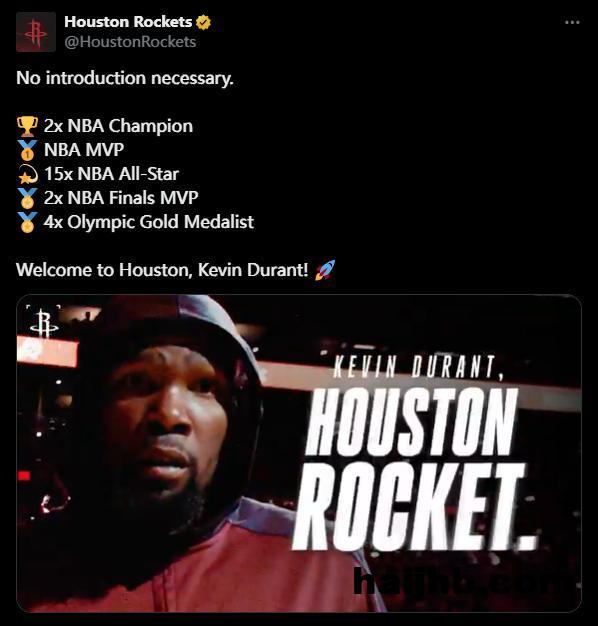This screenshot has height=626, width=598.
Task: Open the Houston Rockets profile avatar
Action: point(36,32)
